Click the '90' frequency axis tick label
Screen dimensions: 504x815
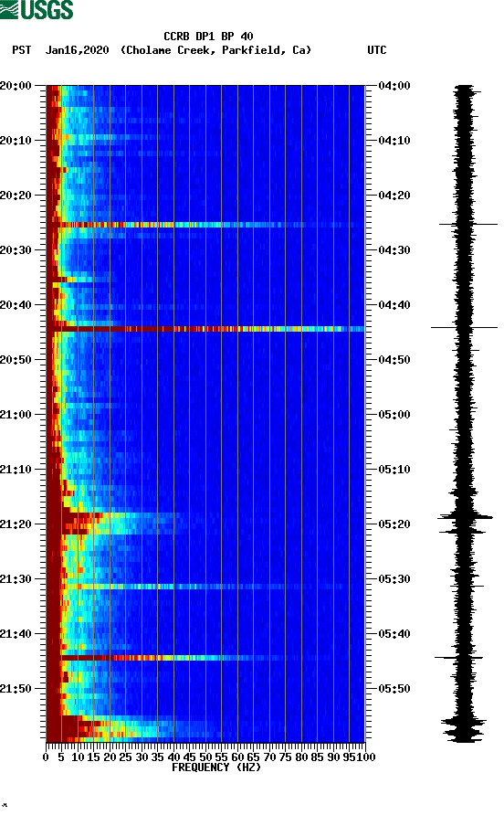pos(333,757)
